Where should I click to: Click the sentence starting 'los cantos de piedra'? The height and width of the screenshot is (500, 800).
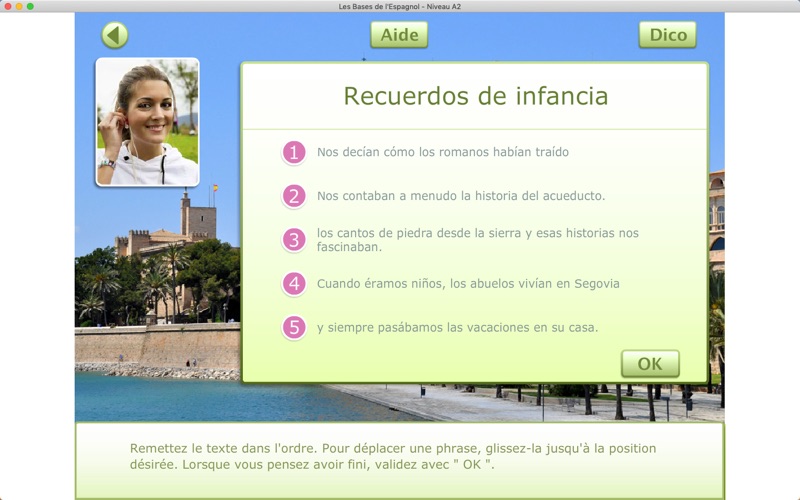click(x=477, y=239)
